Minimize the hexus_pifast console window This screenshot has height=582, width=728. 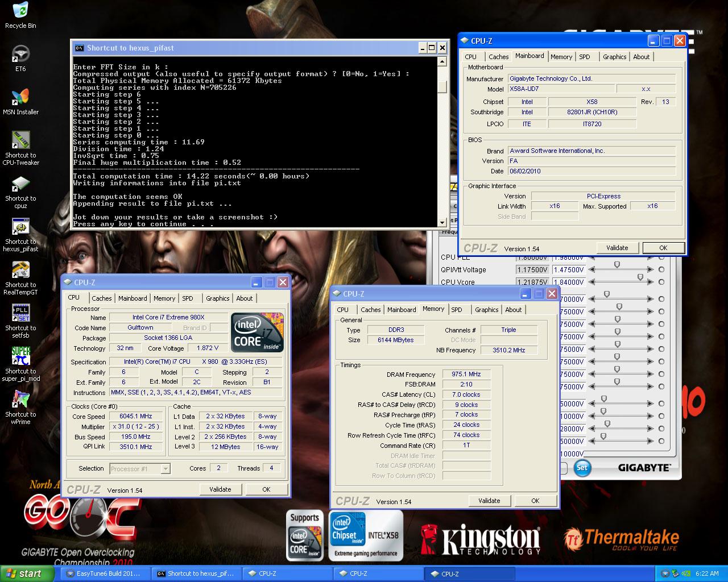tap(422, 48)
